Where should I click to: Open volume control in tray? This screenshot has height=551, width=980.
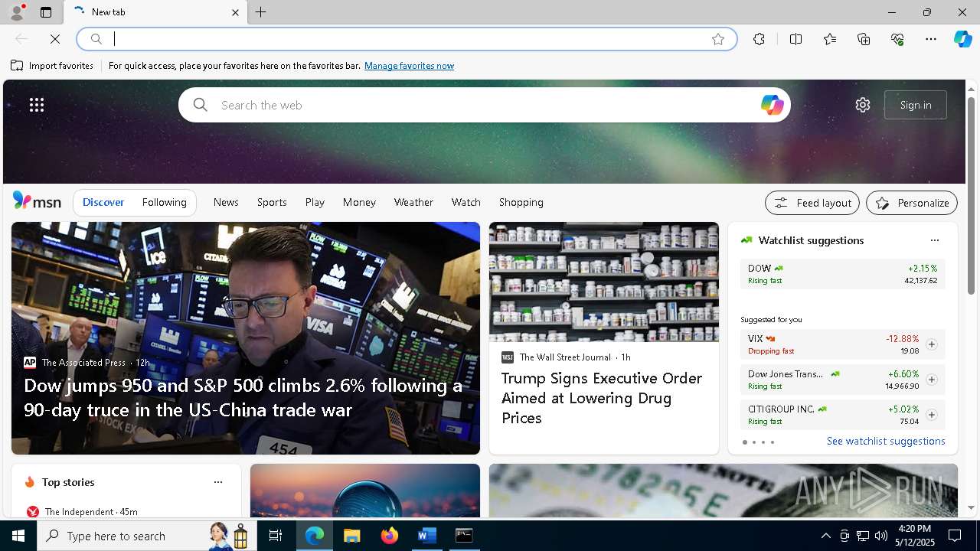880,536
